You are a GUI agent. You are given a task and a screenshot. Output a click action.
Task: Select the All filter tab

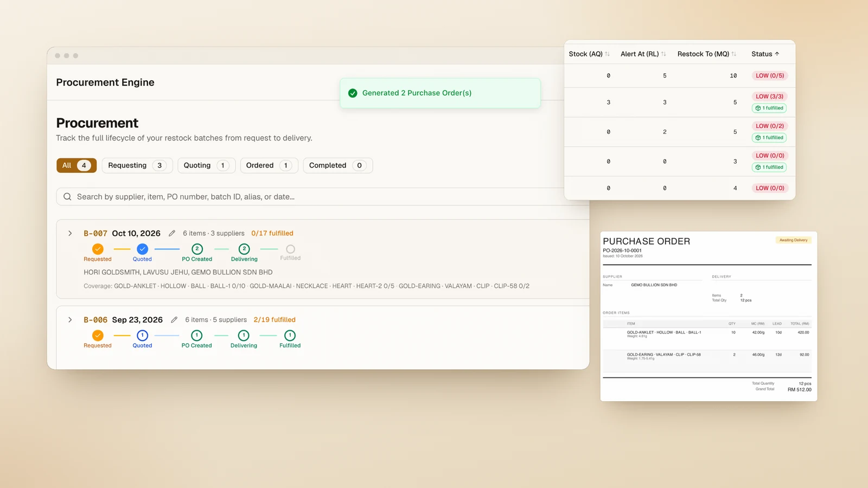point(76,165)
